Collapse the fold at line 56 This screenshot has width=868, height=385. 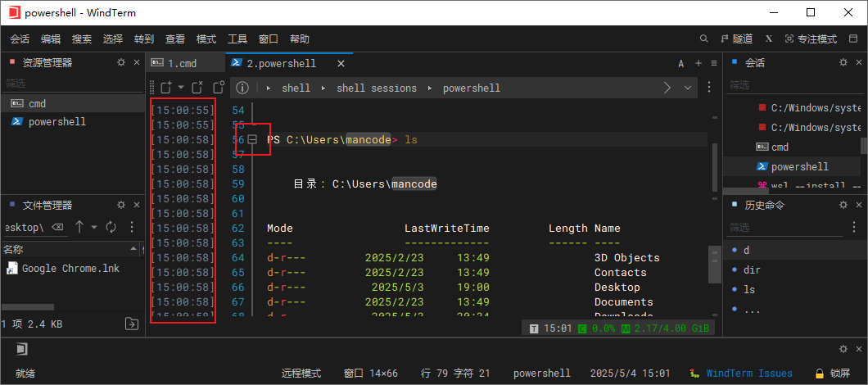point(253,140)
